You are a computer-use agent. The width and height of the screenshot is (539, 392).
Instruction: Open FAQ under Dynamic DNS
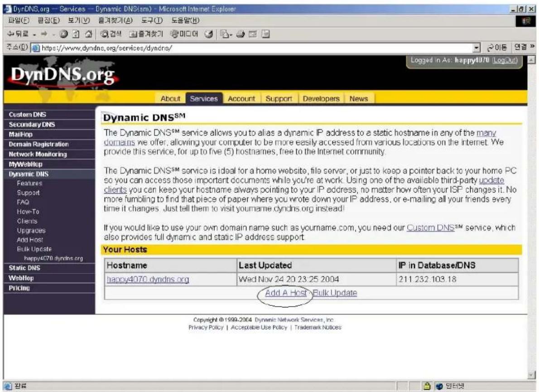pyautogui.click(x=23, y=202)
